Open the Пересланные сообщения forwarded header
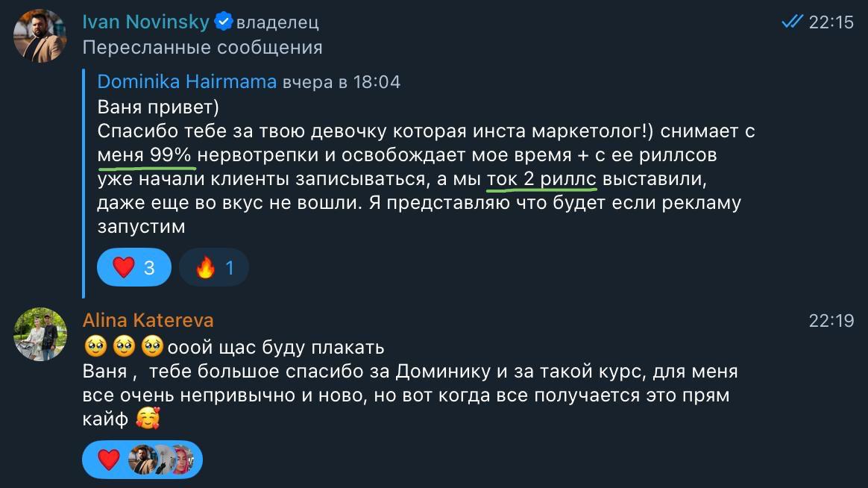This screenshot has height=488, width=868. tap(202, 48)
